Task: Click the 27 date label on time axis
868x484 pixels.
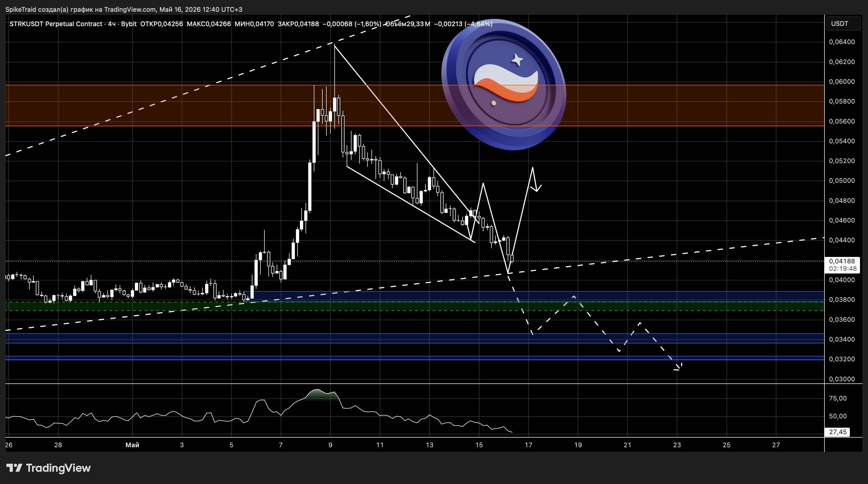Action: point(776,445)
